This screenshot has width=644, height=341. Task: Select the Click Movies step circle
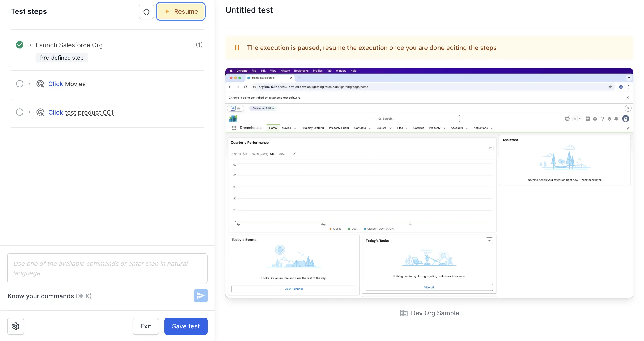(19, 84)
